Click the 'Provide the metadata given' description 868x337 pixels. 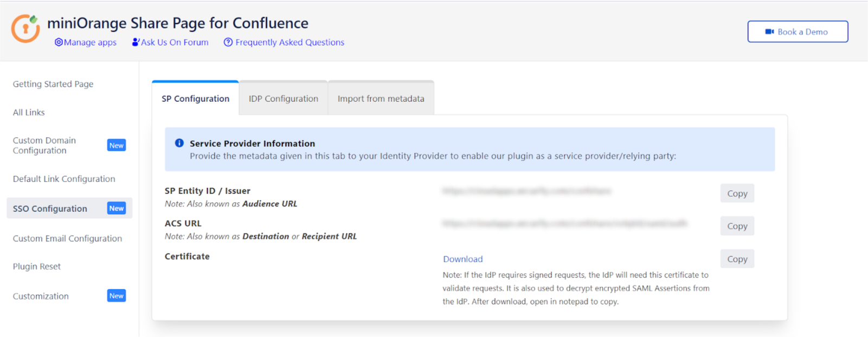point(433,156)
